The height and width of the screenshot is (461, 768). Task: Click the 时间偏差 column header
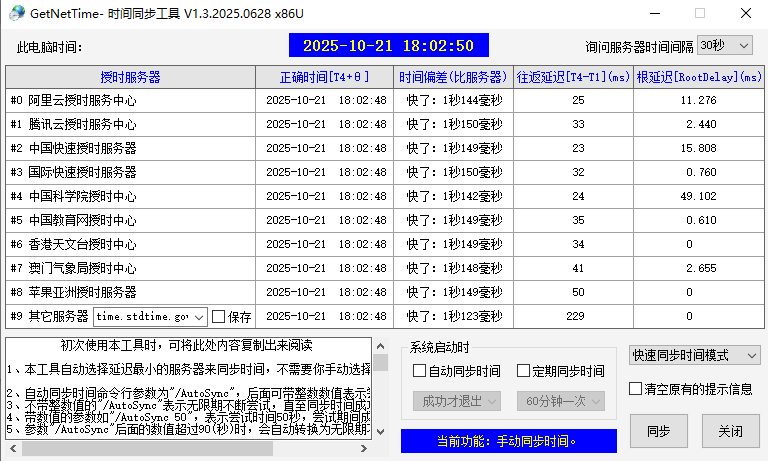[x=452, y=77]
